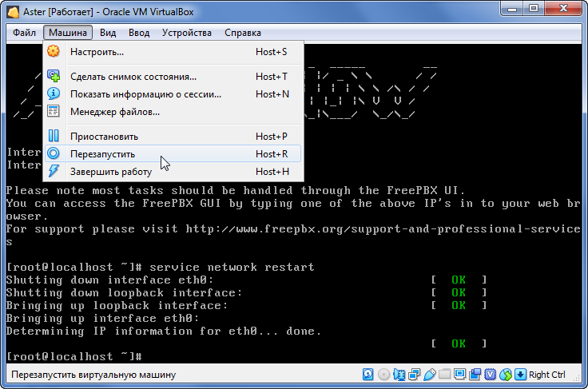Click the keyboard capture arrow icon
Viewport: 588px width, 389px height.
tap(521, 375)
